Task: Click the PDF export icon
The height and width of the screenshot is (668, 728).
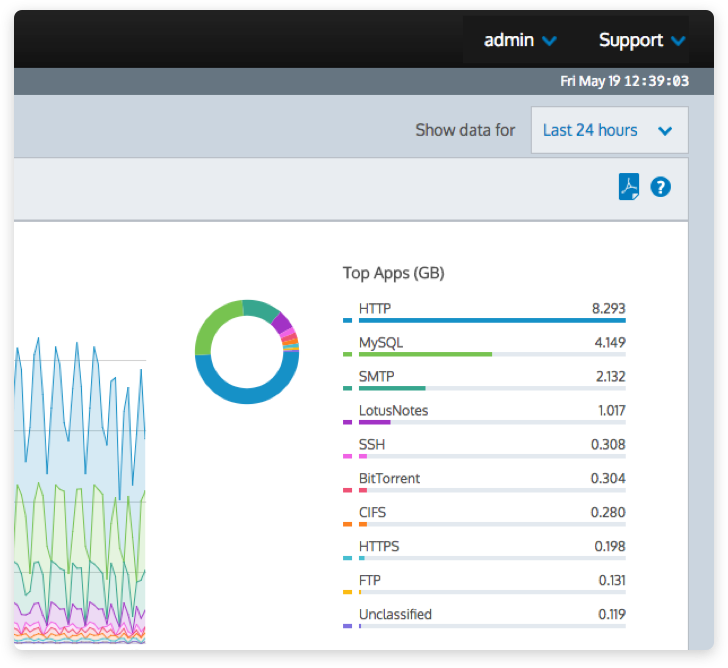Action: [628, 187]
